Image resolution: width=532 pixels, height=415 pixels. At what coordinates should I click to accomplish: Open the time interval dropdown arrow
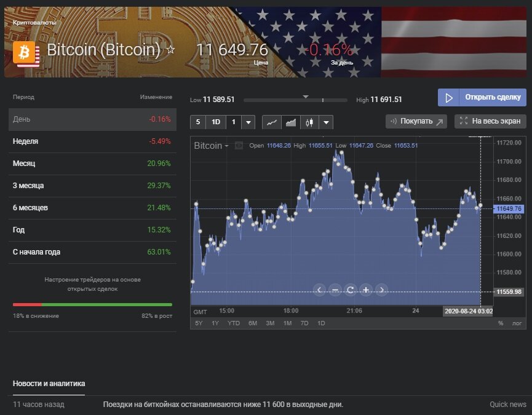[x=248, y=122]
